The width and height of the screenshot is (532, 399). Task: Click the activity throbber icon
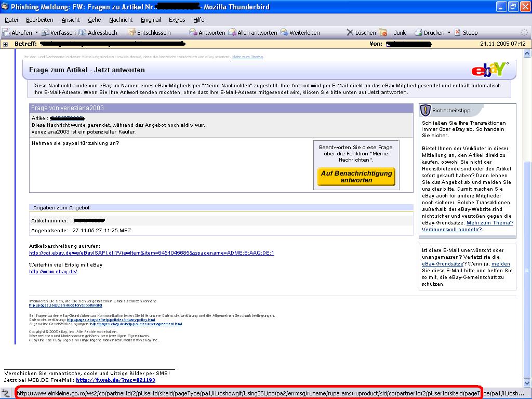point(524,33)
